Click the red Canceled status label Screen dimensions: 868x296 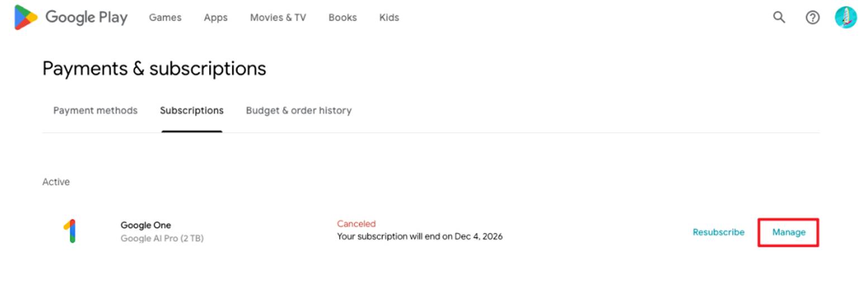tap(356, 224)
